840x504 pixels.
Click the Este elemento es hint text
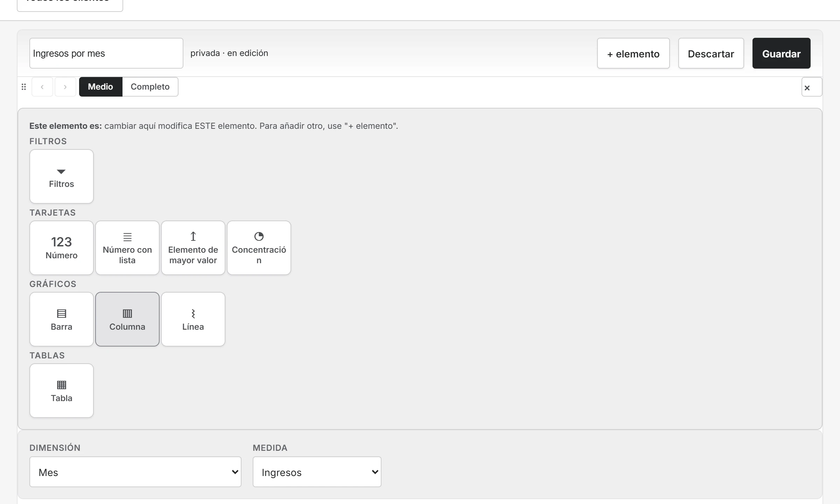pos(214,126)
